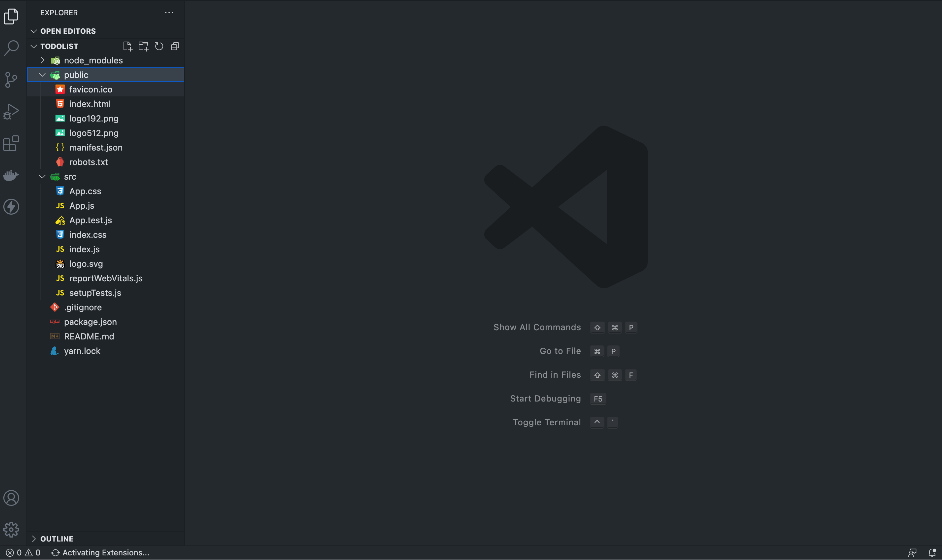Open package.json file
Image resolution: width=942 pixels, height=560 pixels.
click(106, 322)
